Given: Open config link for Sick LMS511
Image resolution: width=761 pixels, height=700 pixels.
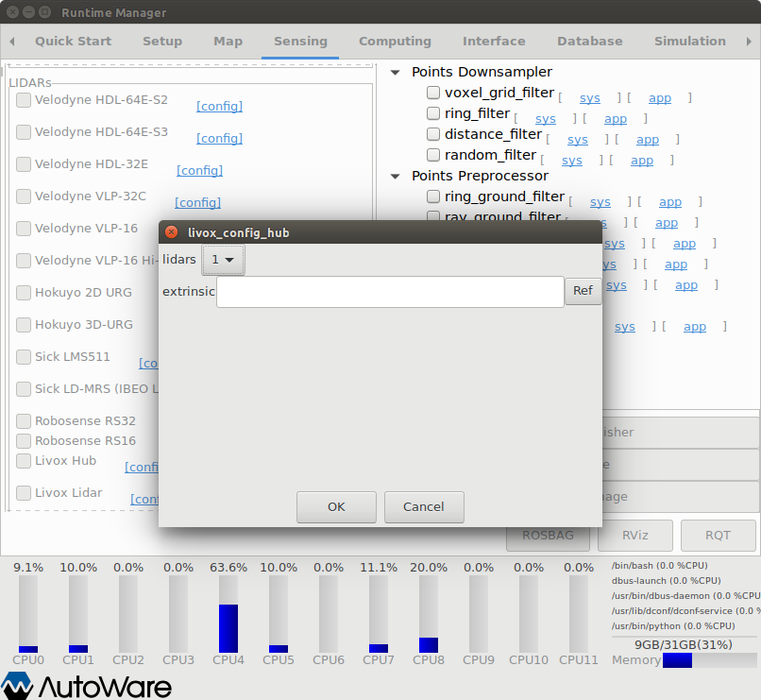Looking at the screenshot, I should [x=148, y=363].
